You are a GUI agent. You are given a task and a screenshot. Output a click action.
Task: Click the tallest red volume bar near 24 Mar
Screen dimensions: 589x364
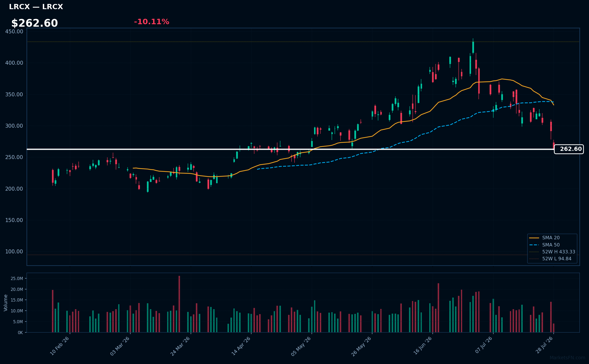[179, 304]
